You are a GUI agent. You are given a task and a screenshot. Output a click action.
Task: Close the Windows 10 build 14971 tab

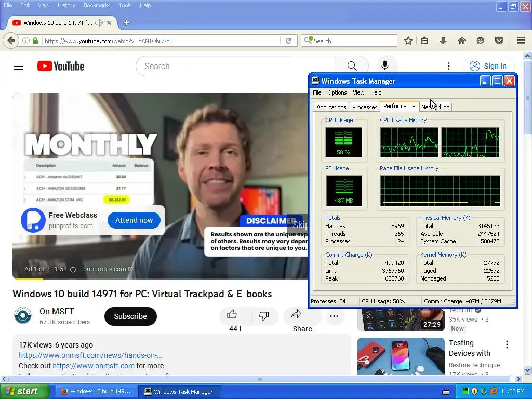point(109,23)
